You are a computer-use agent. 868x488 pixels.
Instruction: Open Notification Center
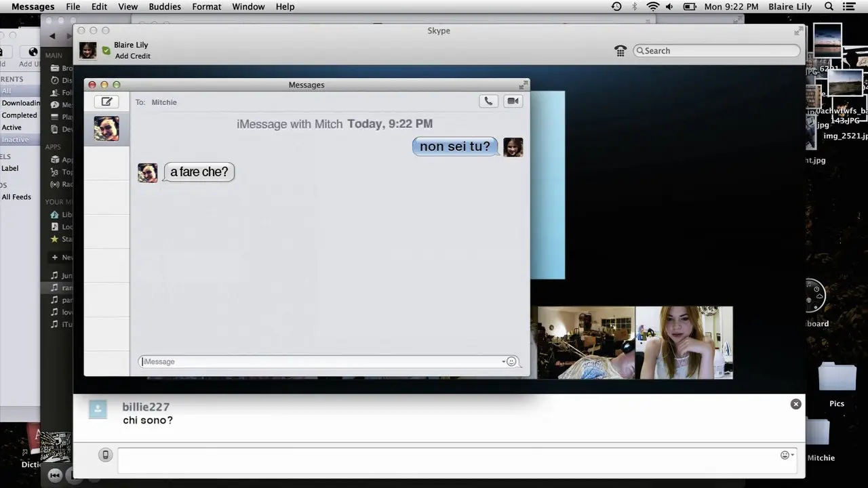pos(848,7)
